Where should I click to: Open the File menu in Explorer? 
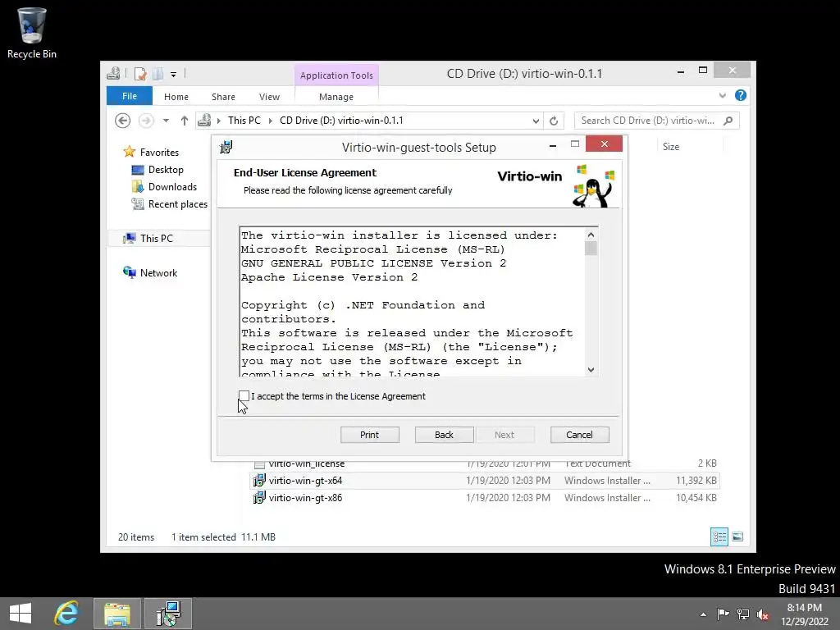pyautogui.click(x=129, y=96)
